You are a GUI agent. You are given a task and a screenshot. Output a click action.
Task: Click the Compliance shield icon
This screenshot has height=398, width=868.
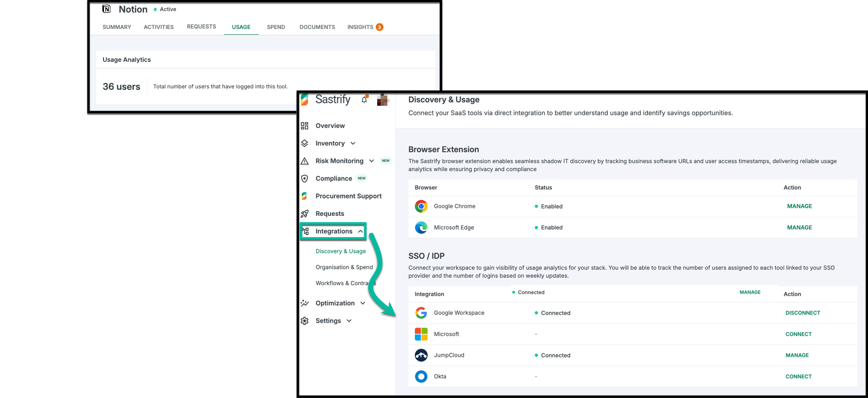[x=305, y=179]
